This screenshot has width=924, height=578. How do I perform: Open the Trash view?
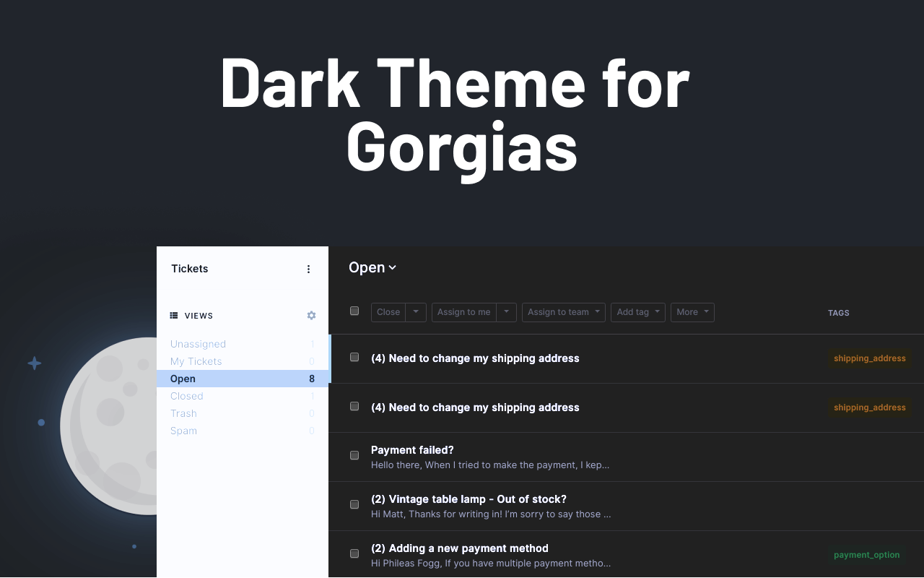243,413
